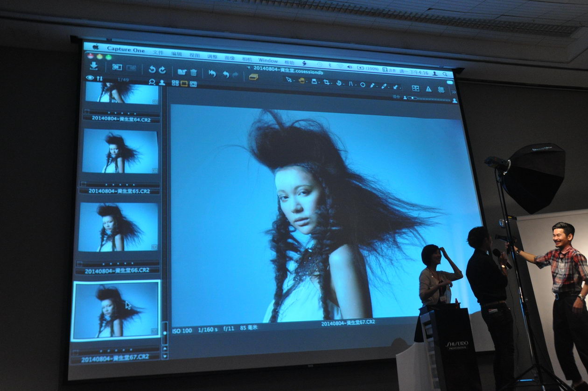
Task: Open the Window menu
Action: pos(268,60)
